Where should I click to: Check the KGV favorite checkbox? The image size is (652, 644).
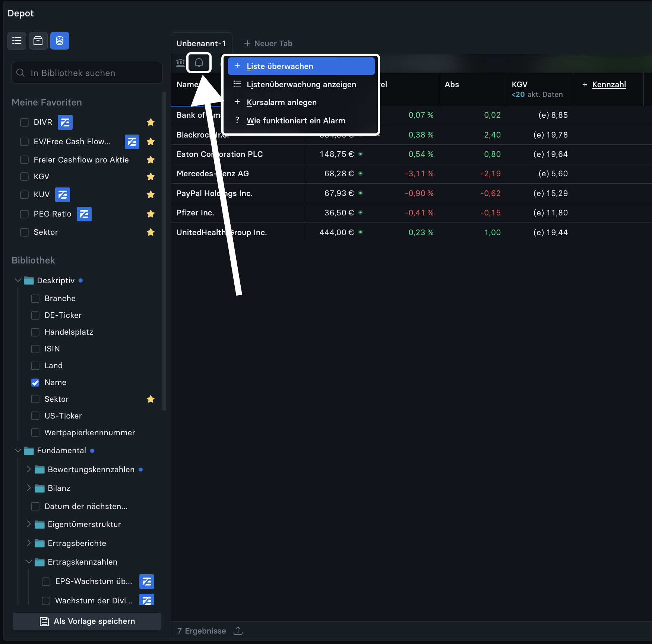(24, 177)
